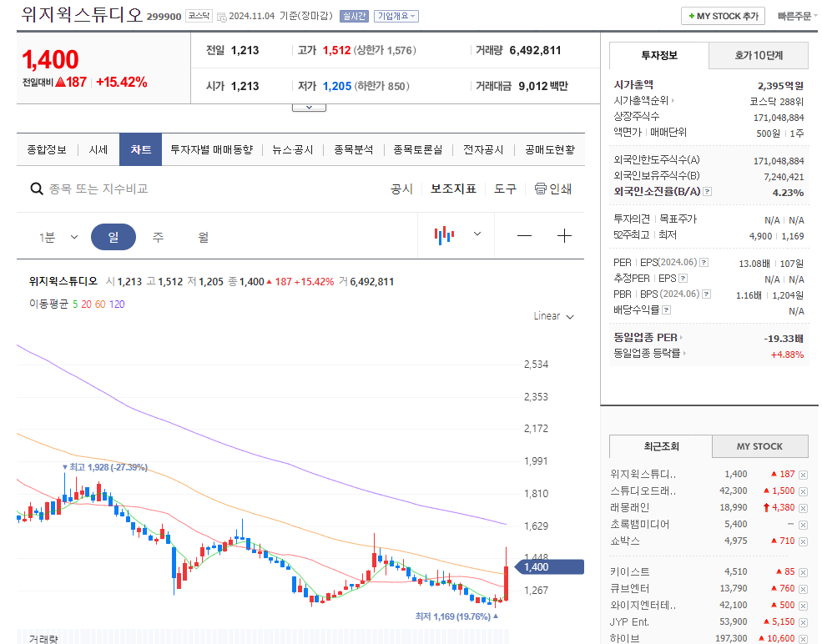Switch to 종목토론실 tab
This screenshot has height=644, width=822.
(418, 150)
